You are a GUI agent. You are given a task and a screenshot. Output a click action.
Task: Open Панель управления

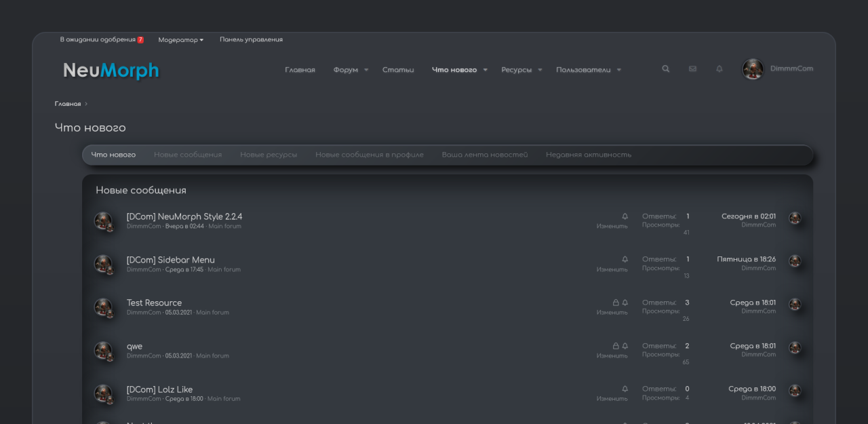(252, 39)
